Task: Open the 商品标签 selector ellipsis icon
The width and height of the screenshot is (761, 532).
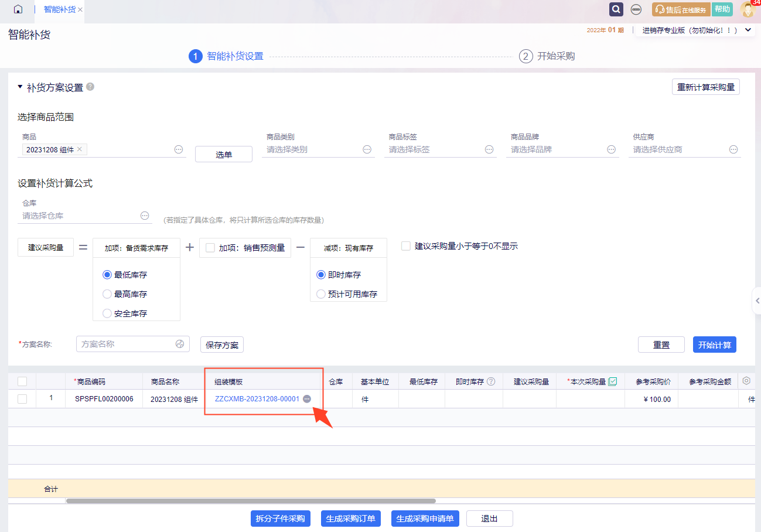Action: coord(489,149)
